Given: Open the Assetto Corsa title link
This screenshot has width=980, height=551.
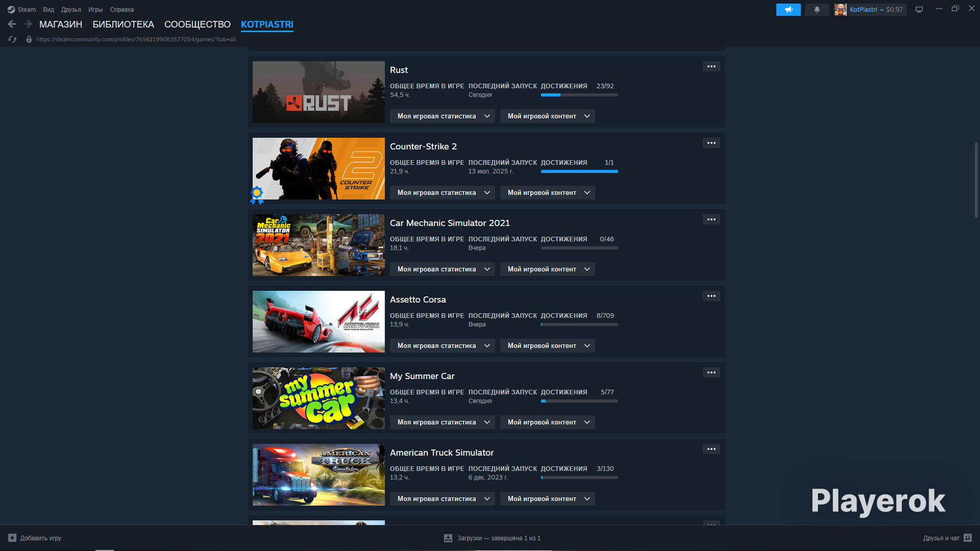Looking at the screenshot, I should coord(418,300).
